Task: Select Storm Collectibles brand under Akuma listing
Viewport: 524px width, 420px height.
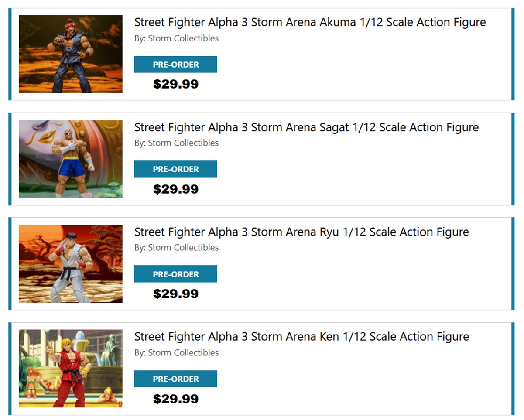Action: pyautogui.click(x=183, y=38)
